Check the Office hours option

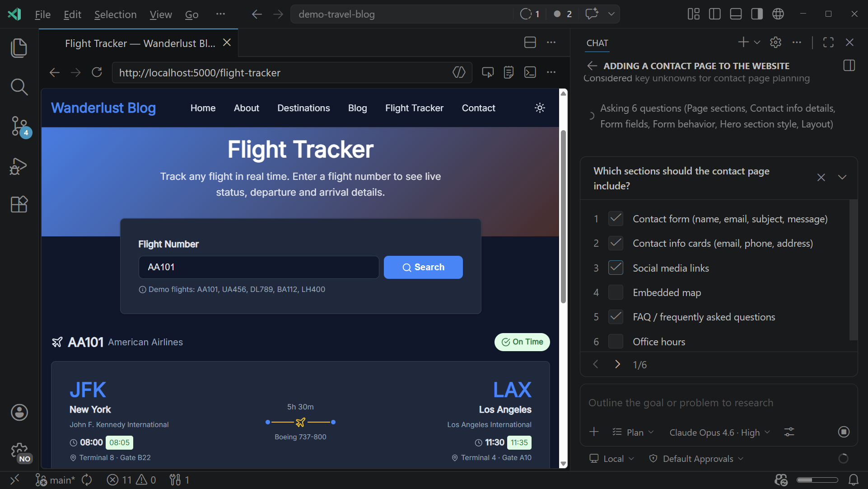tap(615, 342)
